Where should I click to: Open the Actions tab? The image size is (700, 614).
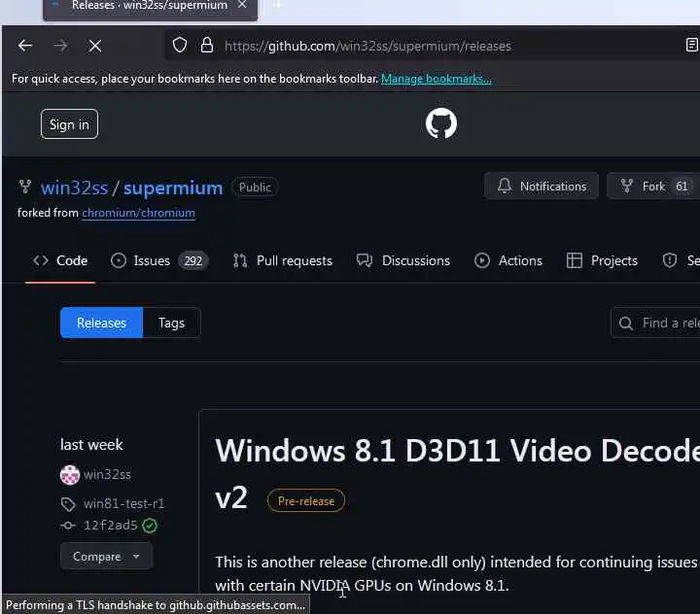[x=508, y=260]
